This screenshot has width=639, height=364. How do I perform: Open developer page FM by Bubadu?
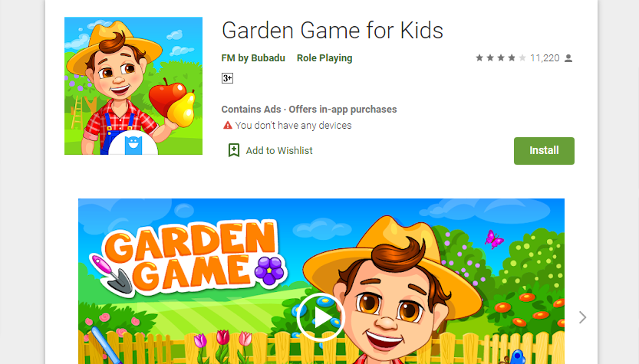253,57
